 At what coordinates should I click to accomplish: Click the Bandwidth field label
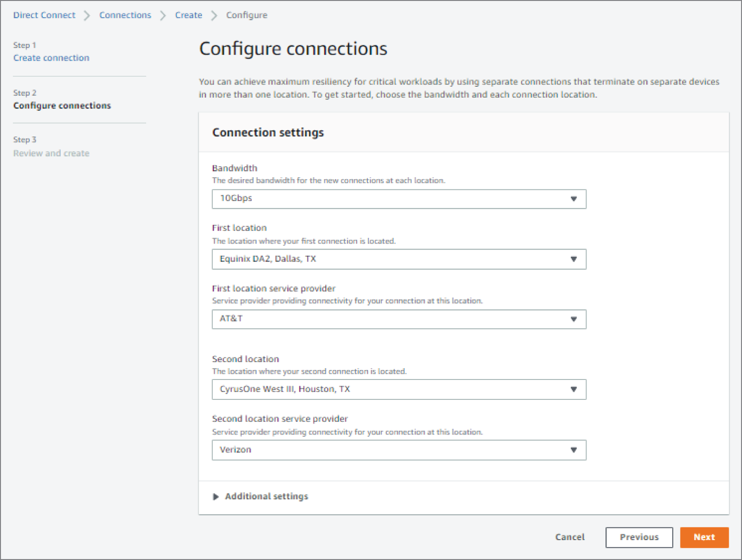click(x=235, y=168)
